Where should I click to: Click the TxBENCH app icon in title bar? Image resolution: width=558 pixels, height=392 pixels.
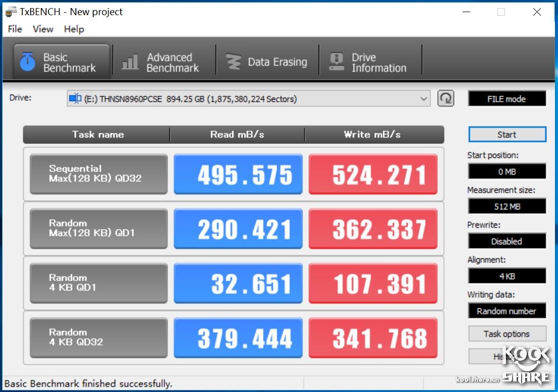(11, 12)
